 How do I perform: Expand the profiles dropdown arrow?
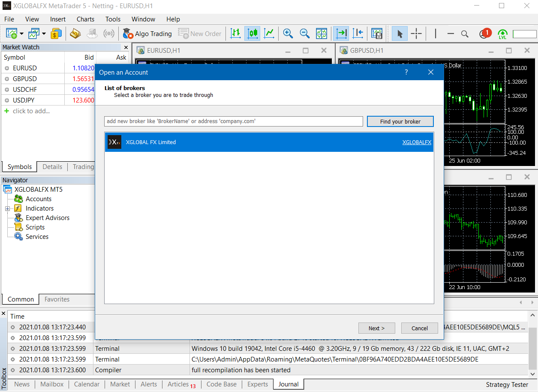pyautogui.click(x=44, y=33)
